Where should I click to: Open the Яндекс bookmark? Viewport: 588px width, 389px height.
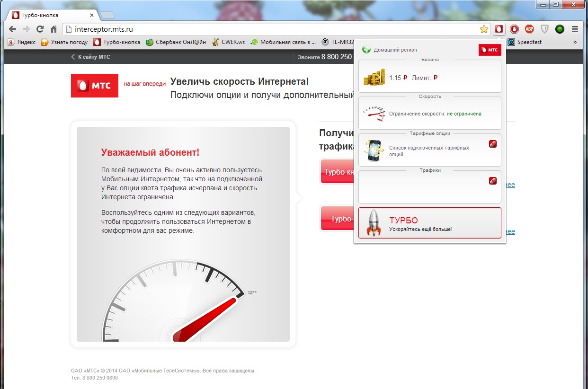21,42
